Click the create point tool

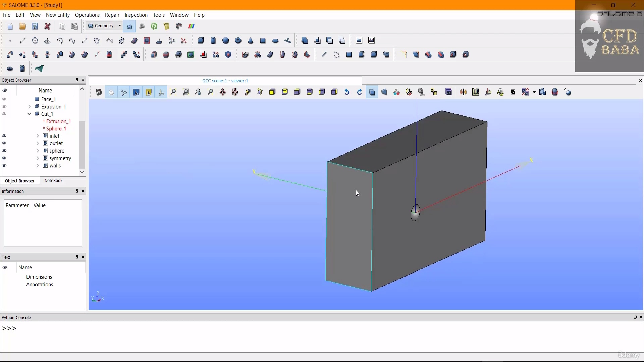coord(10,41)
